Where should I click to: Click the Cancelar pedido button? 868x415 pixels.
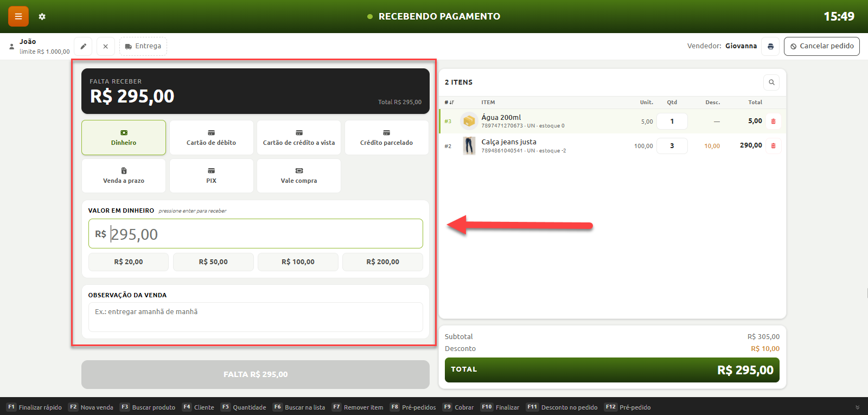(x=822, y=46)
